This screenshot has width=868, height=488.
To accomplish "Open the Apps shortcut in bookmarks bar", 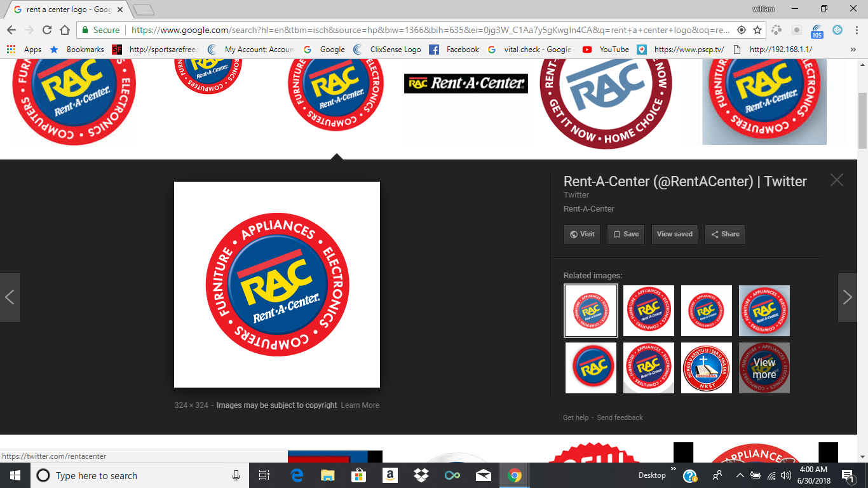I will click(x=24, y=49).
